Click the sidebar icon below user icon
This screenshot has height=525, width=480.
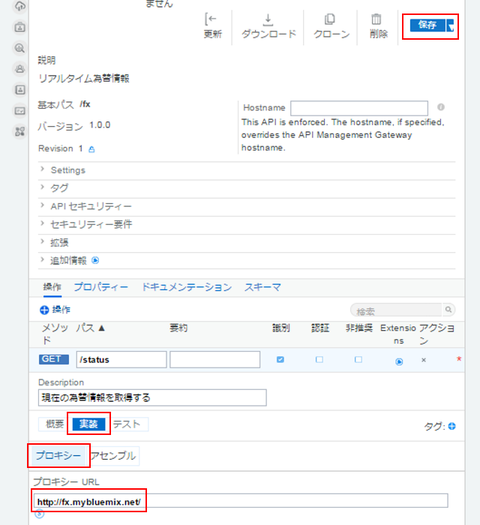20,90
